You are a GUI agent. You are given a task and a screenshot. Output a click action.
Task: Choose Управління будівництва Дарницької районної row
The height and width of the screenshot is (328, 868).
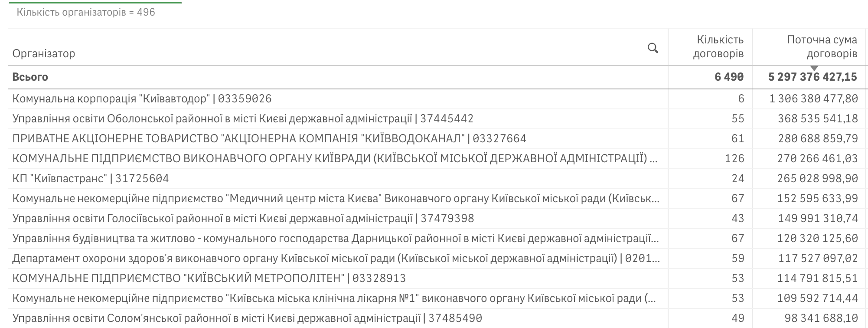(335, 239)
